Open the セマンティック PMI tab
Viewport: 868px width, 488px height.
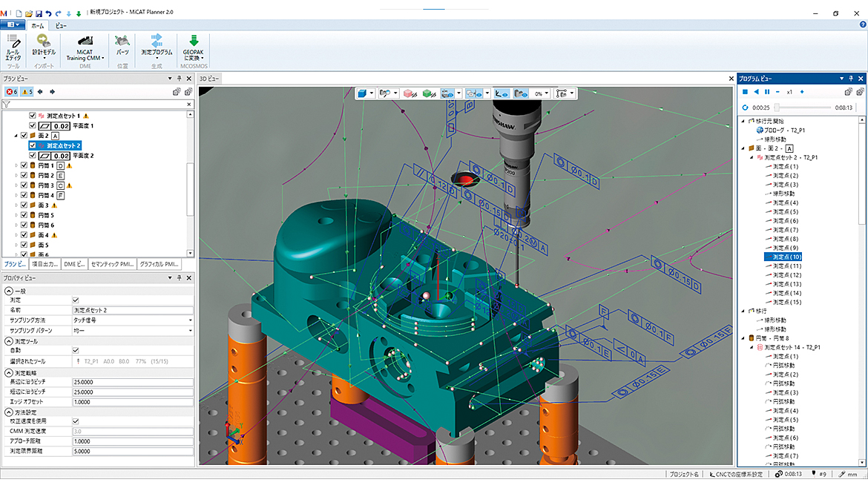point(112,265)
